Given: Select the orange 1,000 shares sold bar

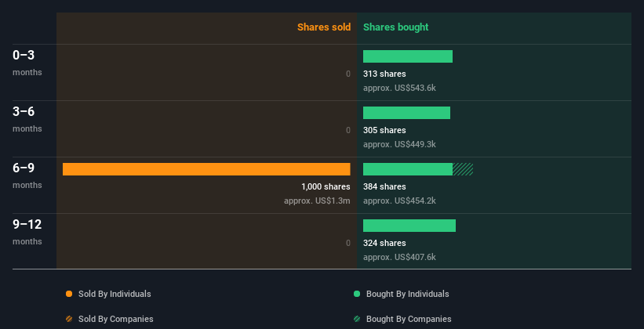Looking at the screenshot, I should click(206, 169).
